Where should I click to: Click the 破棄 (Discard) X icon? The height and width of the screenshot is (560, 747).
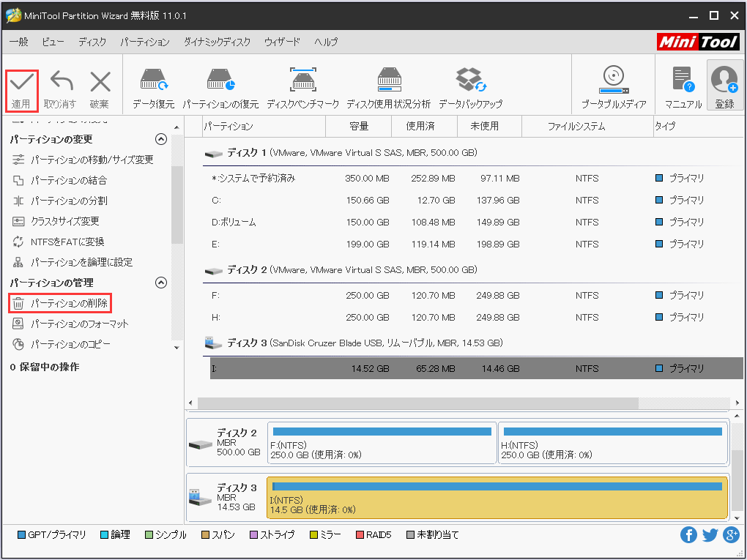tap(100, 82)
